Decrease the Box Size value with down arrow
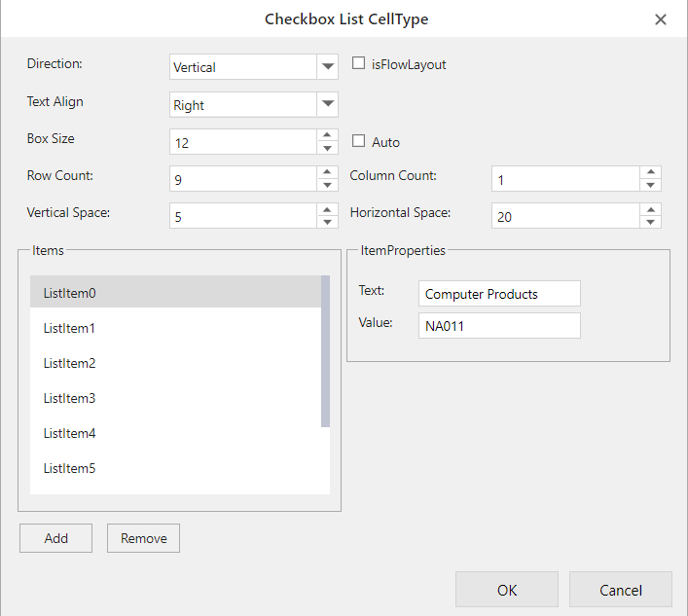The image size is (688, 616). 328,148
